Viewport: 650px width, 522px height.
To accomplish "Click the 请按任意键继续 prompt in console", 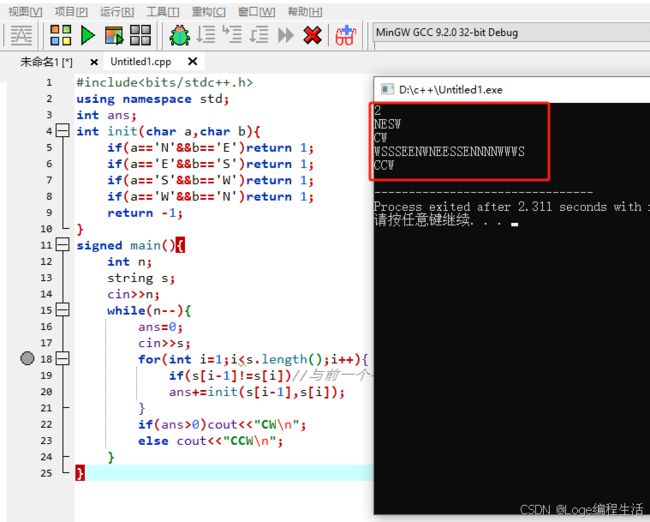I will [422, 219].
